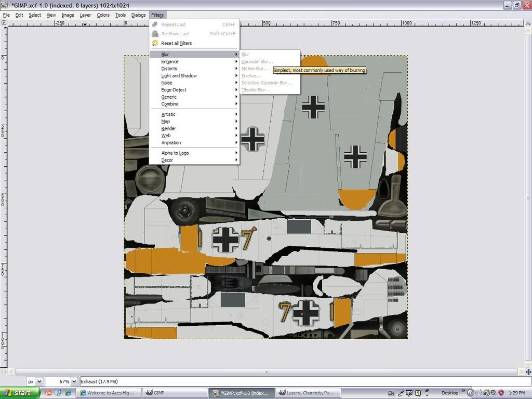Open the Windows Start button
This screenshot has height=399, width=532.
[x=20, y=393]
